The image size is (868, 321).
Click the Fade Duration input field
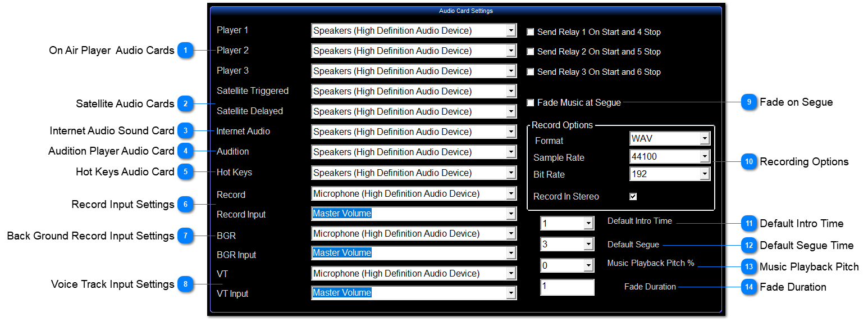point(567,287)
